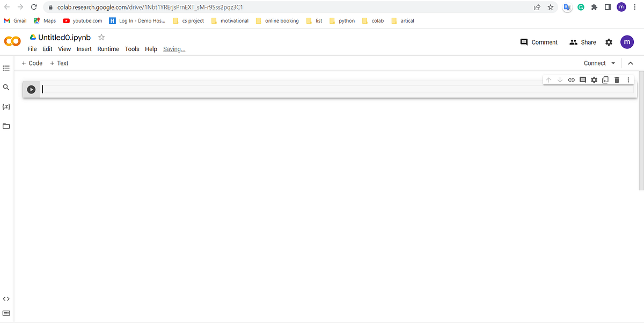Open Gmail bookmark

tap(15, 21)
